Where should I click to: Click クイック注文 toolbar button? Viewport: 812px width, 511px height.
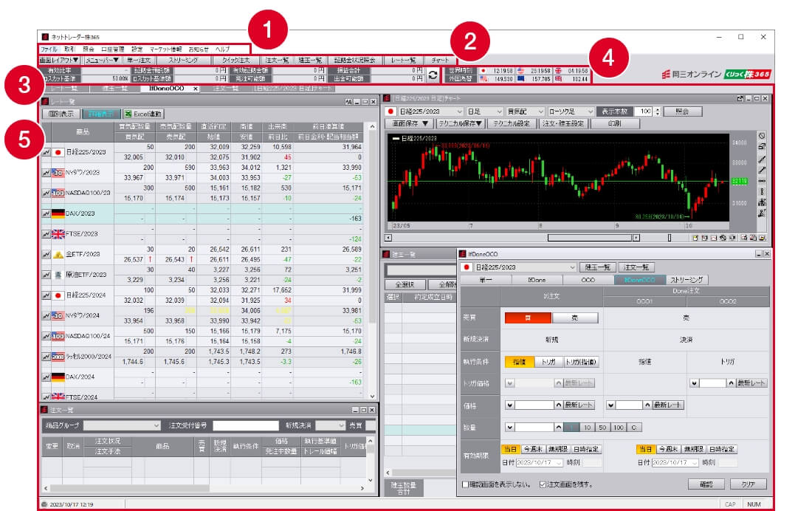point(235,60)
